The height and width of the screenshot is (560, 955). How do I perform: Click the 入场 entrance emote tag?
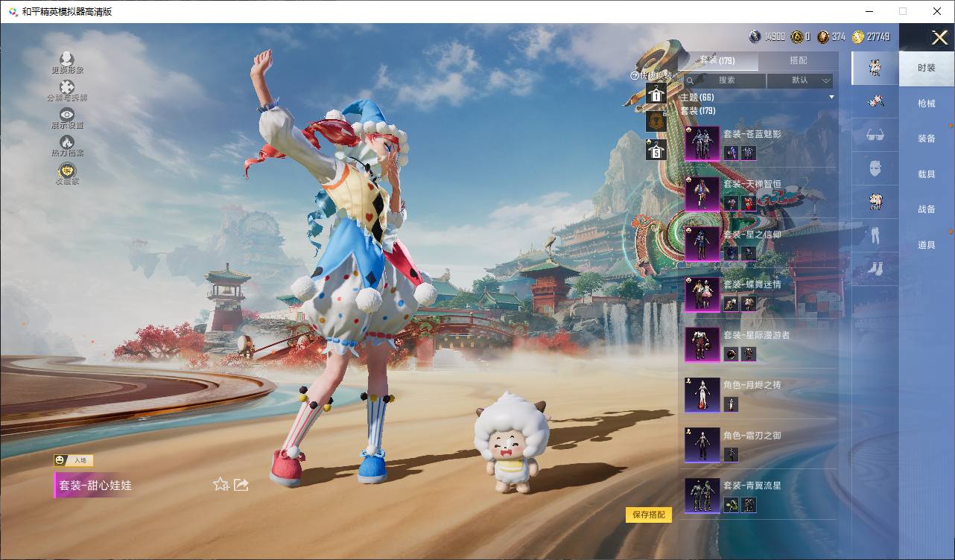pos(73,460)
